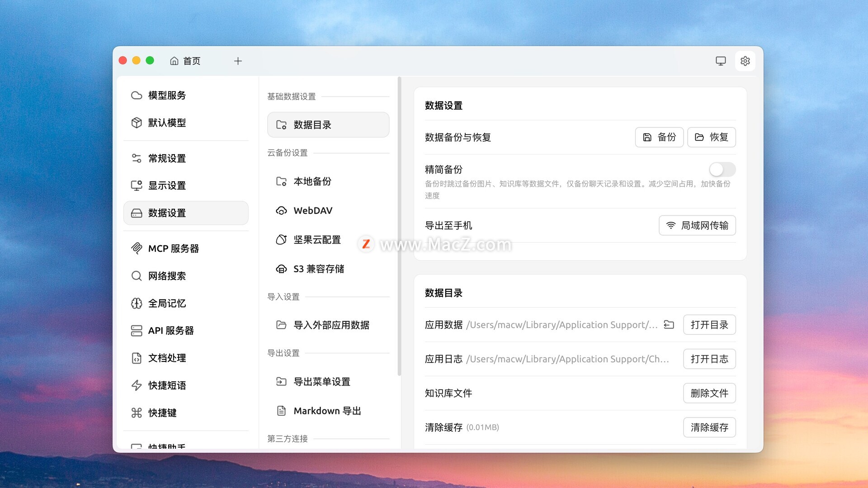
Task: Click the 清除缓存 button
Action: coord(709,427)
